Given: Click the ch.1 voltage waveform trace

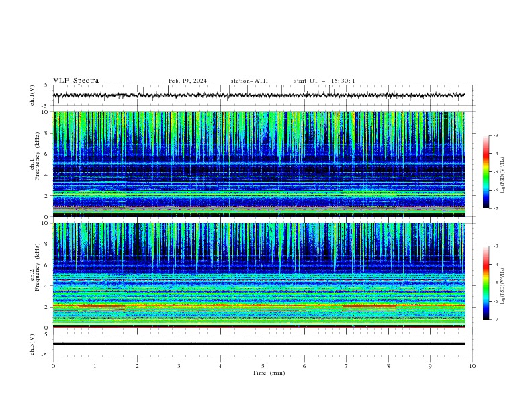Looking at the screenshot, I should coord(259,95).
